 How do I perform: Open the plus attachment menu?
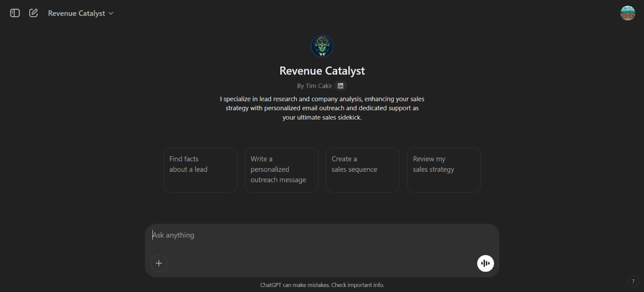159,263
